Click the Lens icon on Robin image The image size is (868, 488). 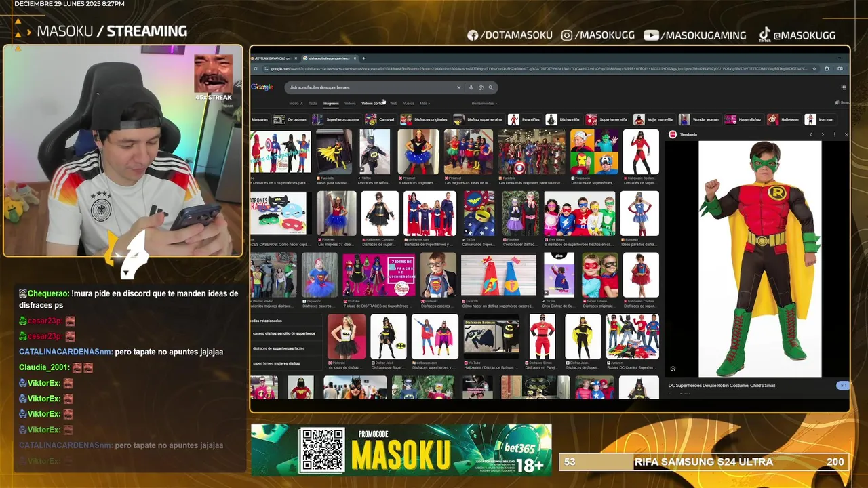point(673,369)
